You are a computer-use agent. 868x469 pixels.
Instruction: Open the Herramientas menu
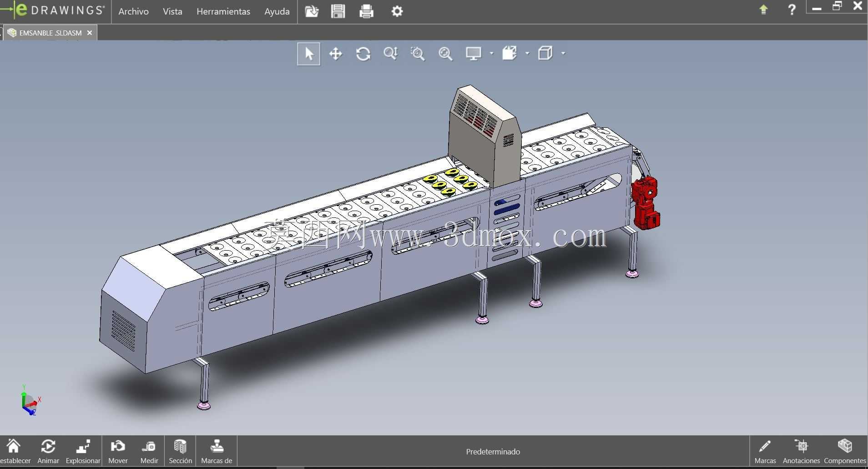point(223,11)
